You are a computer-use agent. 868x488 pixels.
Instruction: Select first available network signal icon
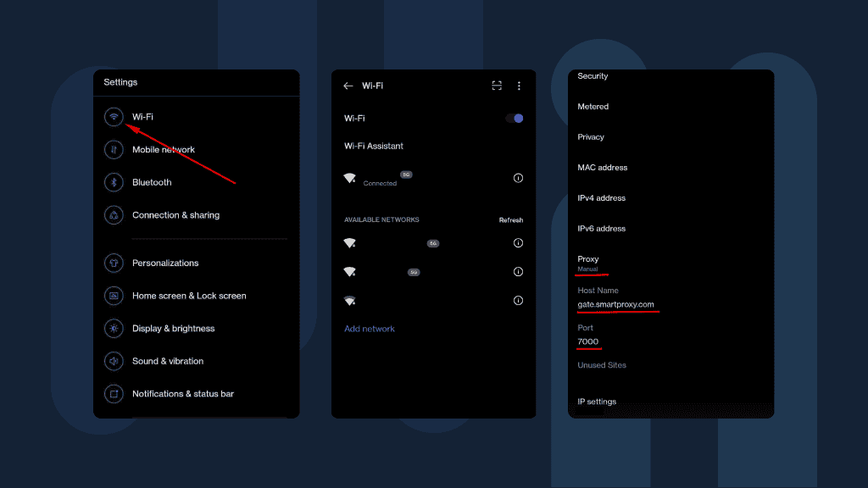349,243
